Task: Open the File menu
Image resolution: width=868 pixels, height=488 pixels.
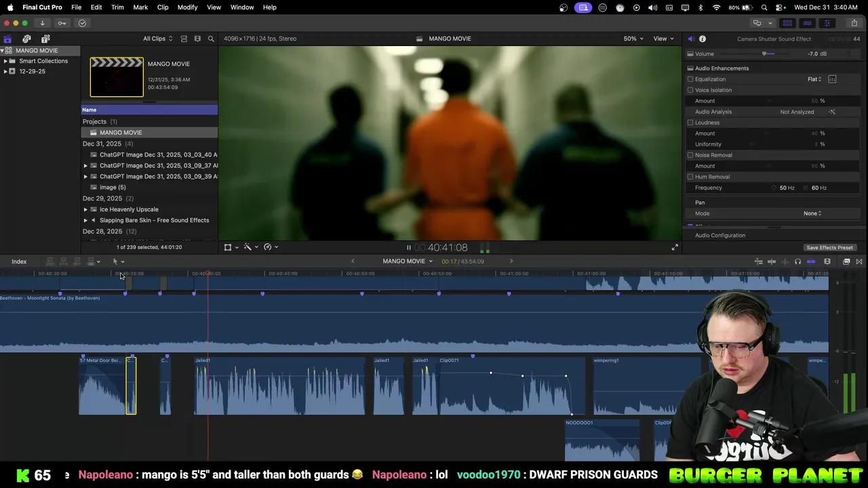Action: point(77,7)
